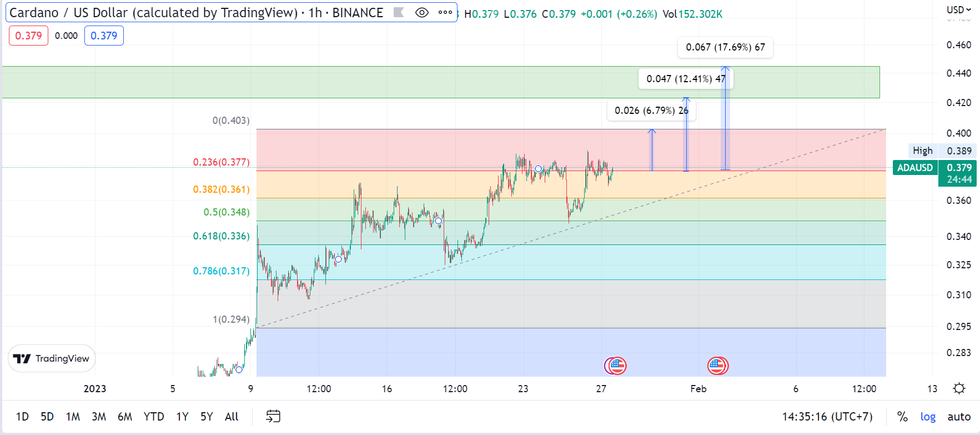Click the blue 0.379 buy price box
This screenshot has width=980, height=435.
[x=104, y=36]
